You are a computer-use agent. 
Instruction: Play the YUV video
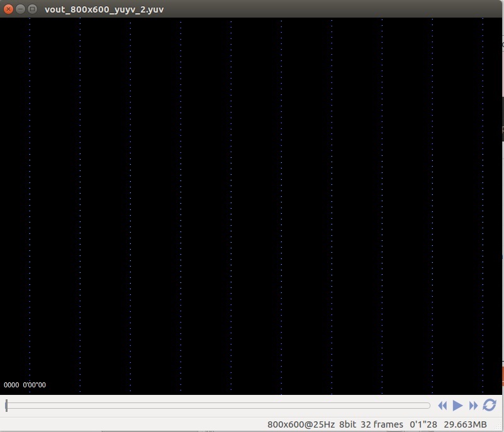[x=457, y=406]
